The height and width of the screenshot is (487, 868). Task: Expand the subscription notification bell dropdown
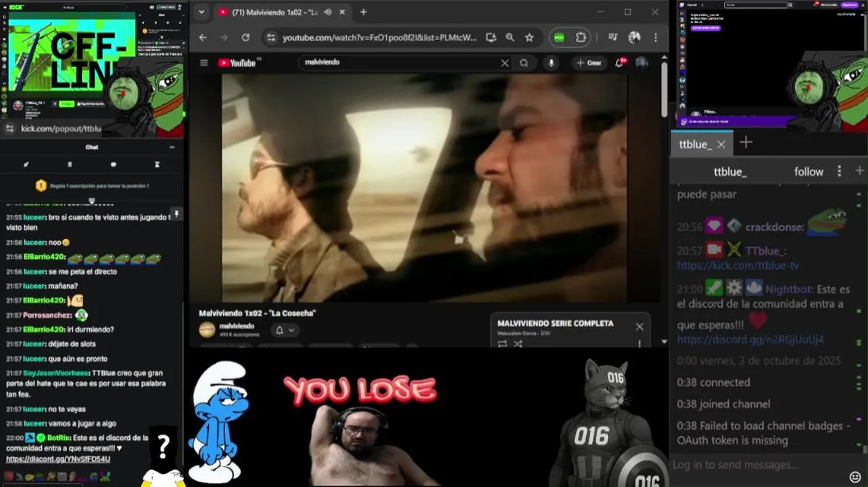click(285, 330)
